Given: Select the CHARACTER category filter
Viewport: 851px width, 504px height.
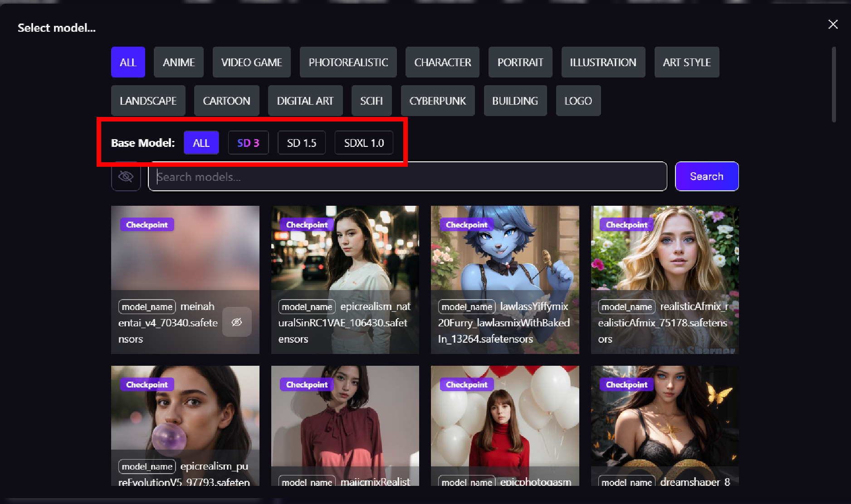Looking at the screenshot, I should pyautogui.click(x=443, y=62).
